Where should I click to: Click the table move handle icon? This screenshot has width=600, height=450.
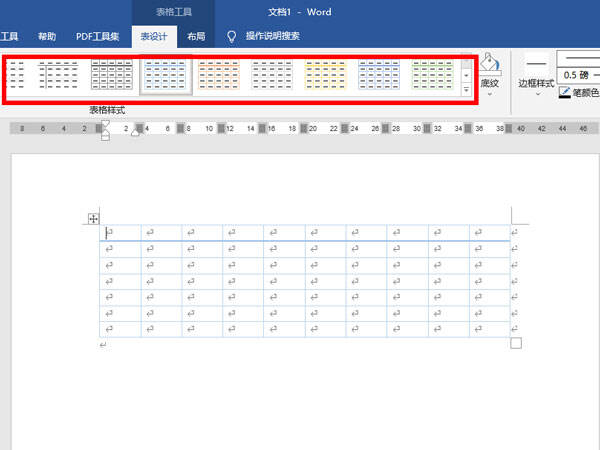pos(94,218)
